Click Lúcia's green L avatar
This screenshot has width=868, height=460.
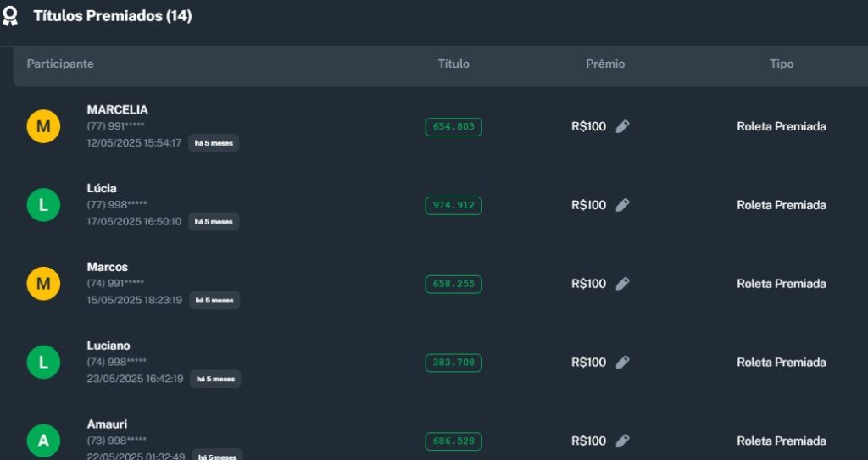[x=43, y=205]
